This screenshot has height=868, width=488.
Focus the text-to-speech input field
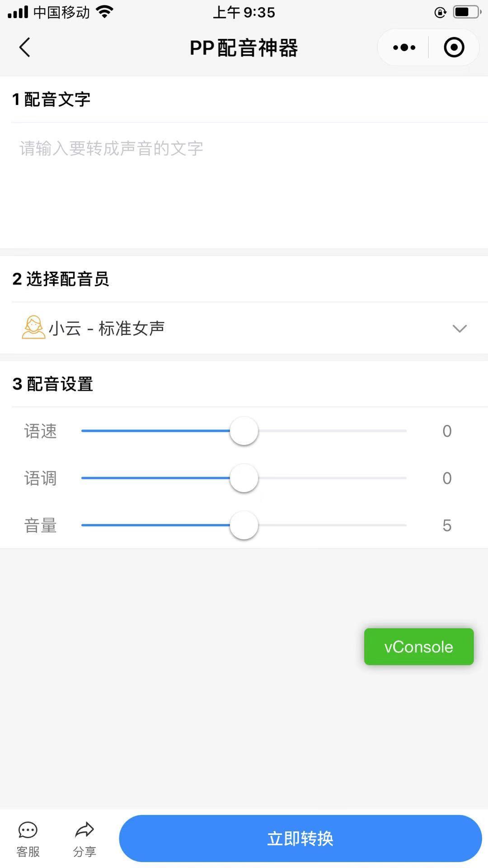pyautogui.click(x=244, y=185)
